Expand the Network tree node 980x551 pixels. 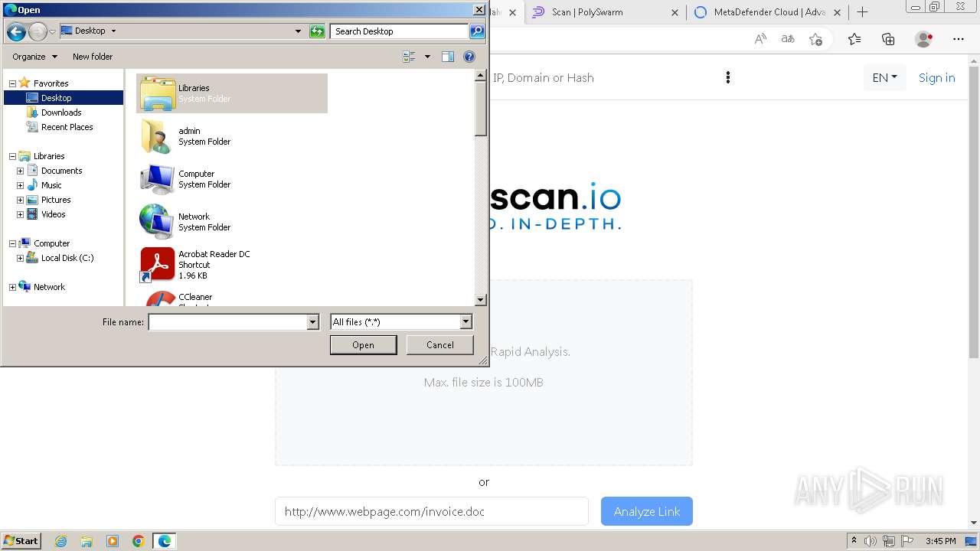12,287
